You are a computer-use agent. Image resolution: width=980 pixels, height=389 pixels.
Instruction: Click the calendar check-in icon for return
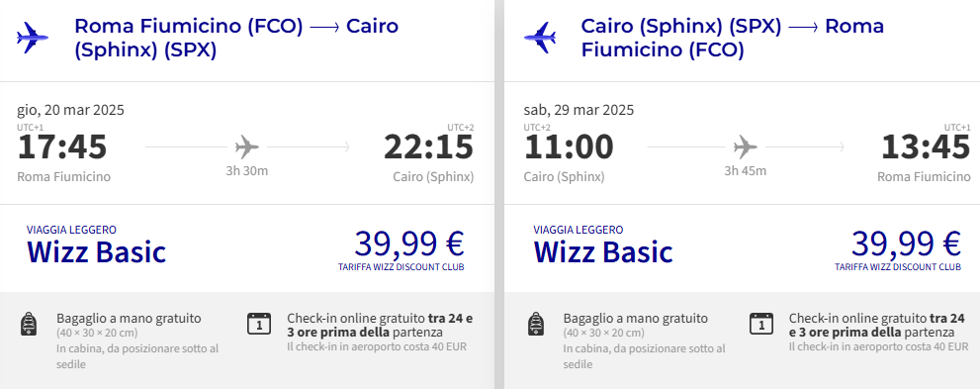tap(760, 324)
